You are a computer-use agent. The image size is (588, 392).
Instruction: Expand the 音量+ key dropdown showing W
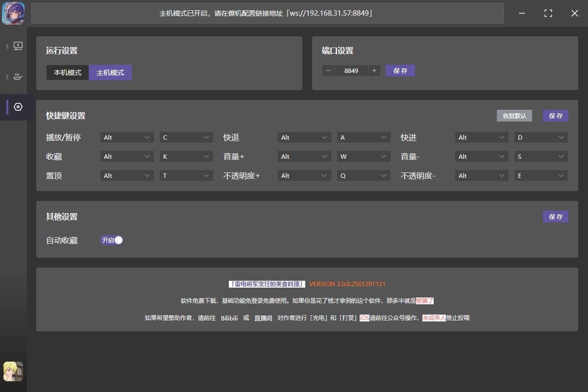[364, 157]
